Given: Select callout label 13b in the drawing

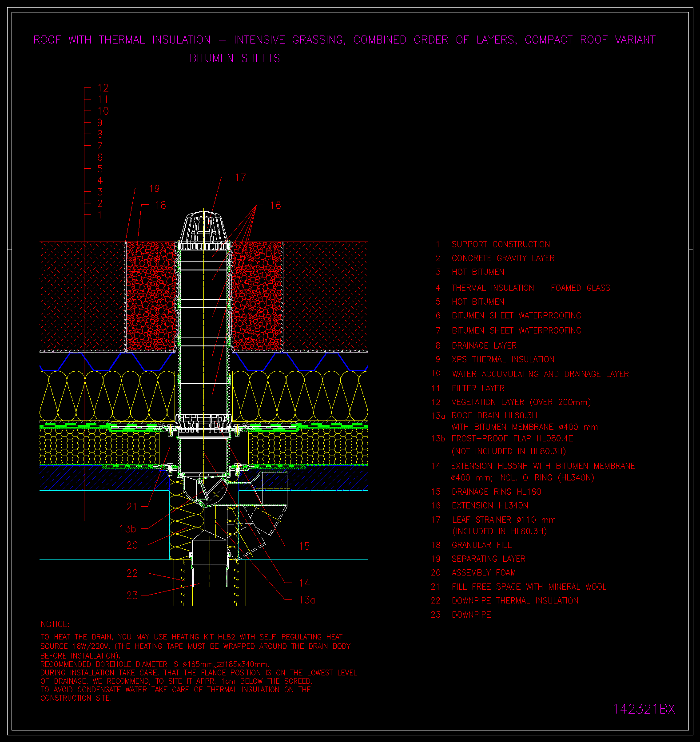Looking at the screenshot, I should [x=127, y=529].
